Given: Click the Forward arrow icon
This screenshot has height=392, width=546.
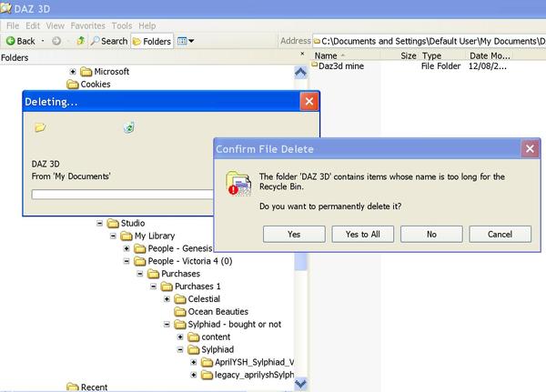Looking at the screenshot, I should click(56, 41).
